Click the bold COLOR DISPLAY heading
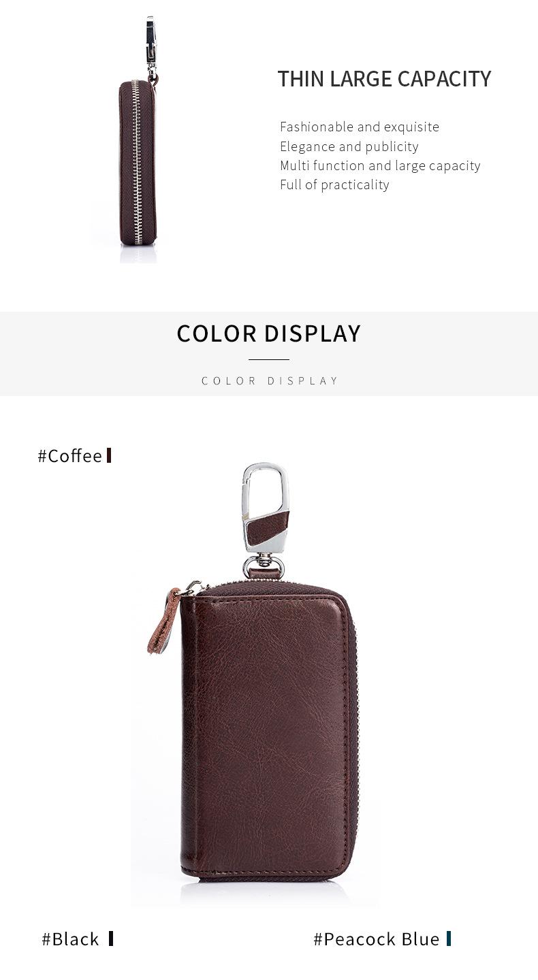The height and width of the screenshot is (980, 538). [269, 333]
